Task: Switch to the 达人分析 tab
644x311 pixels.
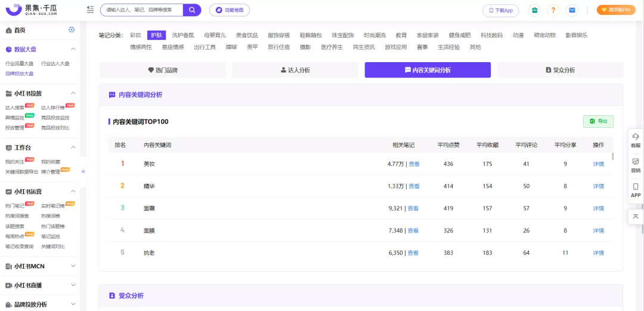Action: click(x=295, y=70)
